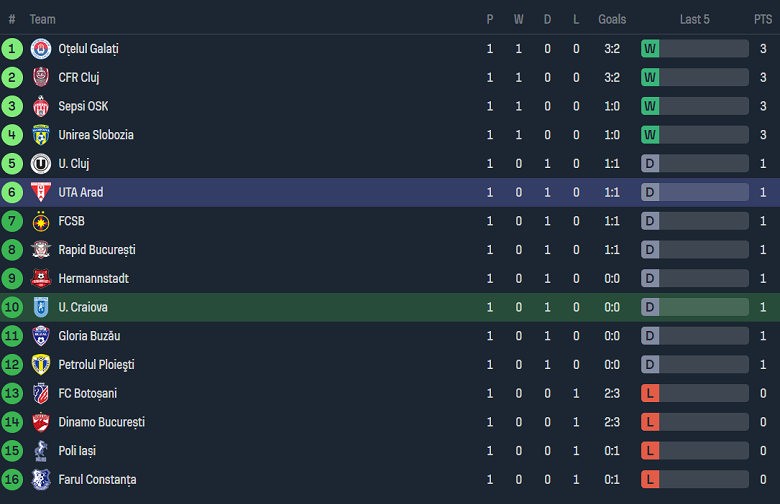Screen dimensions: 780x504
Task: Click the CFR Cluj club crest
Action: click(x=41, y=77)
